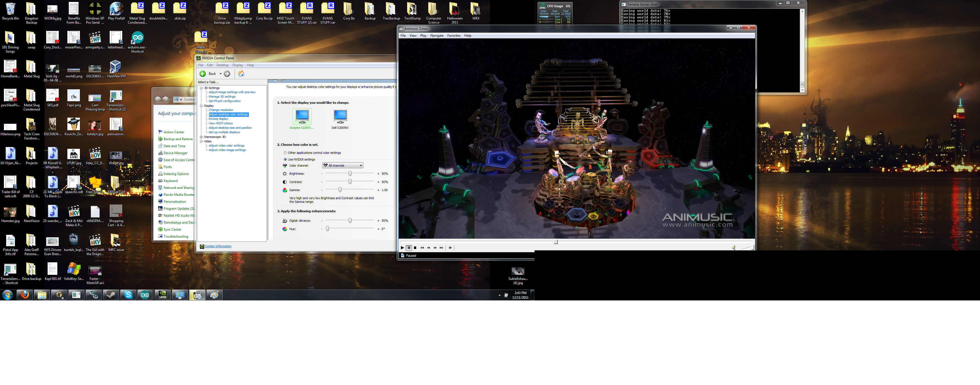The width and height of the screenshot is (980, 385).
Task: Click the Stop button in media player
Action: [415, 248]
